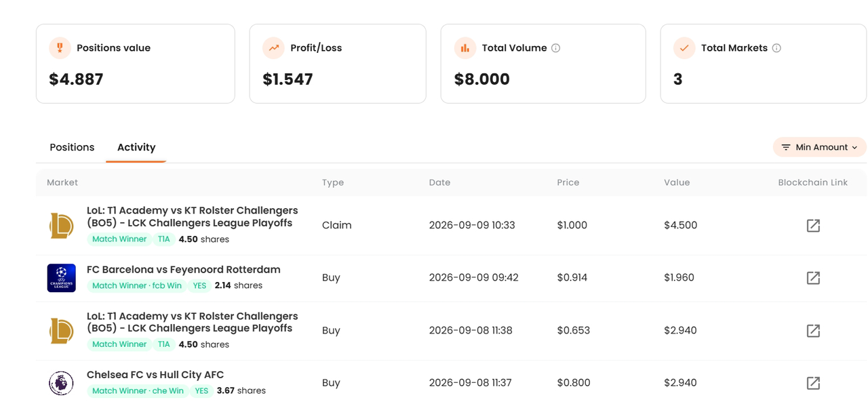
Task: Click the 2.14 shares text
Action: (x=239, y=285)
